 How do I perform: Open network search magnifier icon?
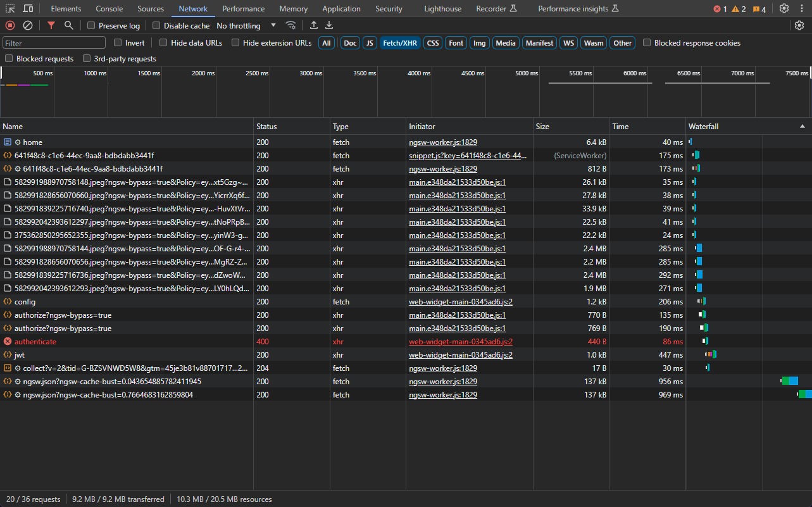pyautogui.click(x=68, y=25)
